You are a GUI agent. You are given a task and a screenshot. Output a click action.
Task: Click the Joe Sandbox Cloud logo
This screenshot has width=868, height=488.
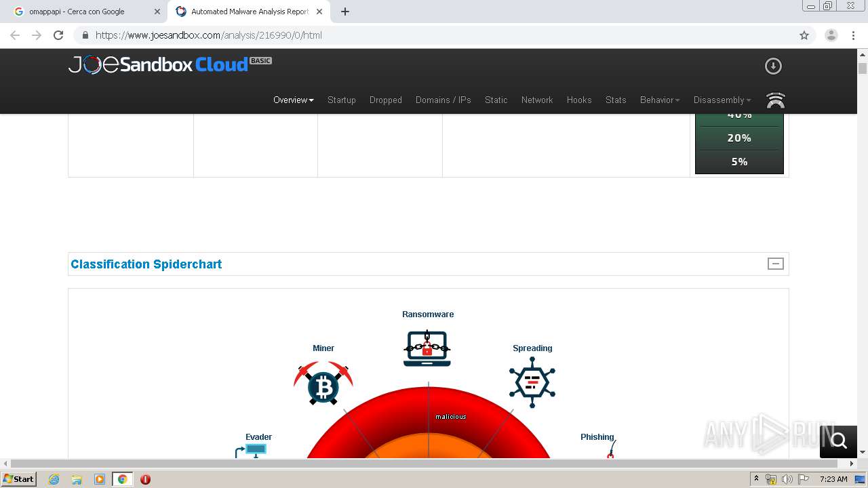coord(170,64)
